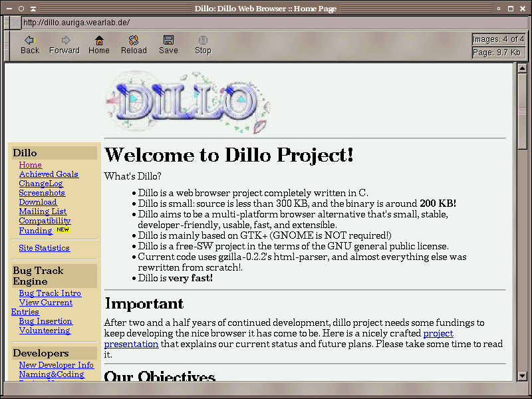Open the Home sidebar link

pos(30,165)
